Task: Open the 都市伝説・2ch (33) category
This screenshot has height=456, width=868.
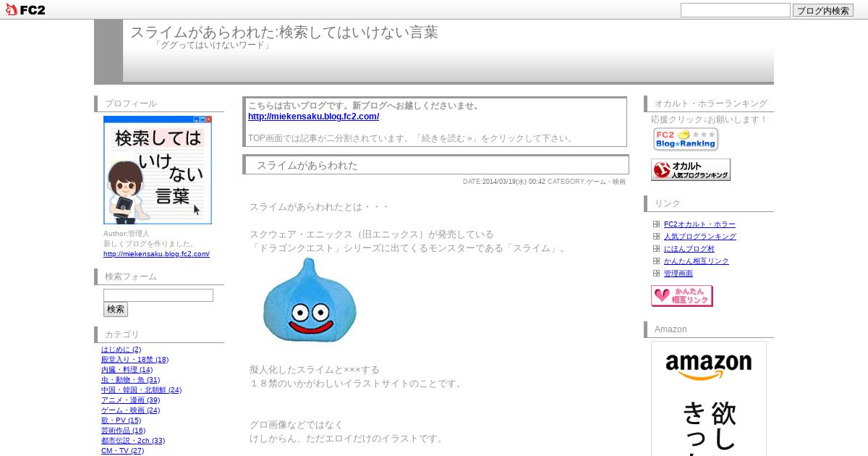Action: [133, 441]
